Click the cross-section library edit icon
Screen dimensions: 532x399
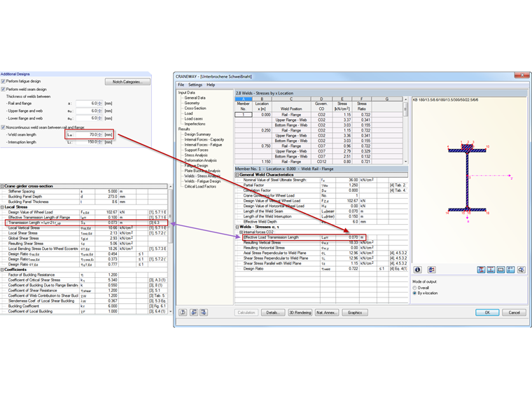[432, 269]
